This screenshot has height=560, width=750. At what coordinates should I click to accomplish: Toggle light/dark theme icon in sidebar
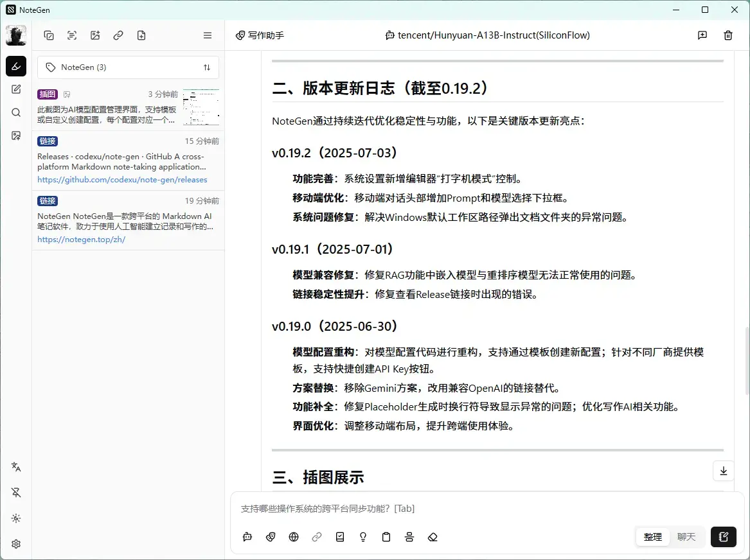click(16, 518)
